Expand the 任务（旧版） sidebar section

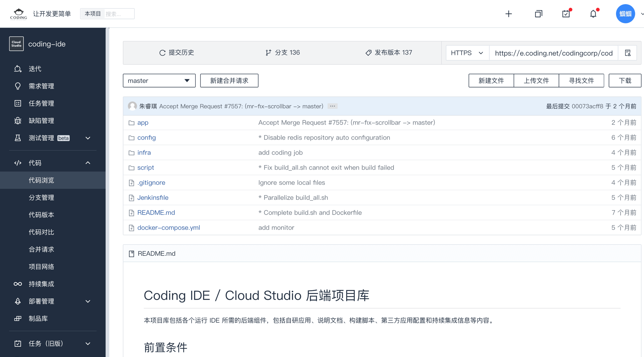[x=88, y=344]
